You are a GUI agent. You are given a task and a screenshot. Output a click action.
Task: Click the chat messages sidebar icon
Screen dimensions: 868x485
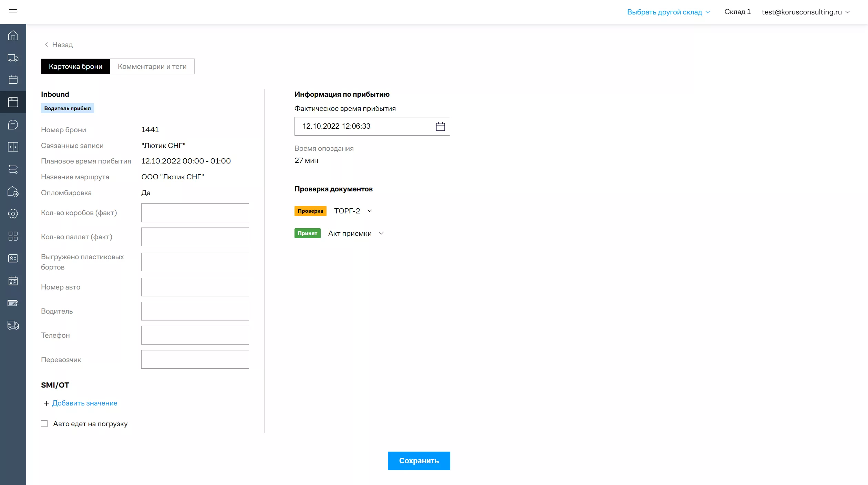click(x=13, y=125)
